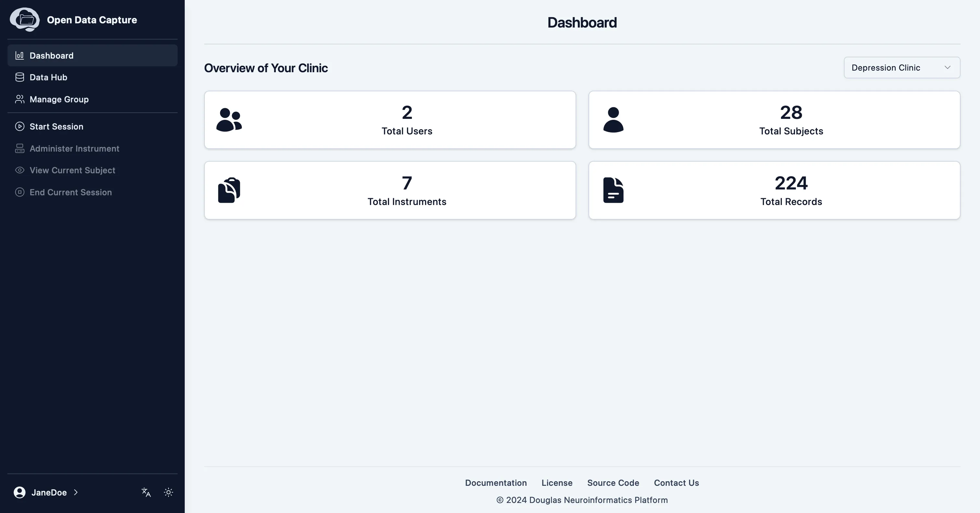The width and height of the screenshot is (980, 513).
Task: Select Start Session in sidebar
Action: pos(92,127)
